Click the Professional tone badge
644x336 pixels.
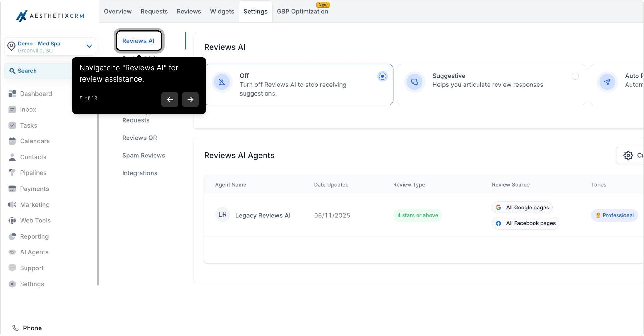click(x=614, y=215)
